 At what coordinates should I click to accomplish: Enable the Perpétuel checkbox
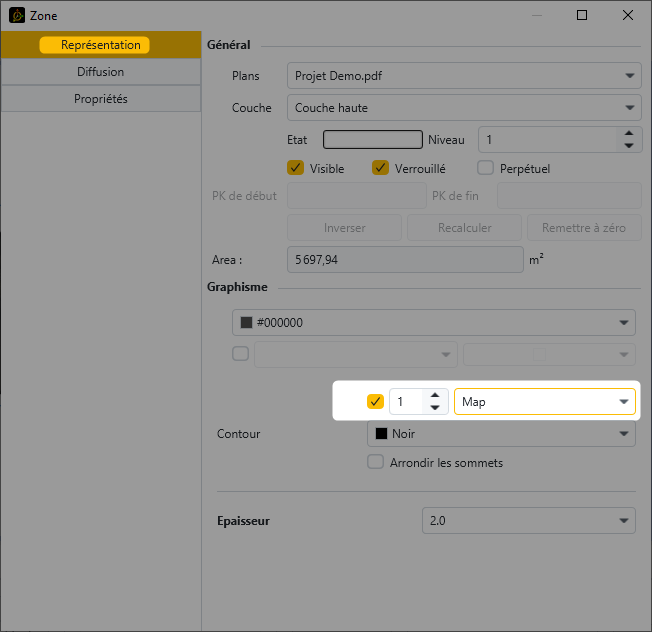(x=485, y=168)
